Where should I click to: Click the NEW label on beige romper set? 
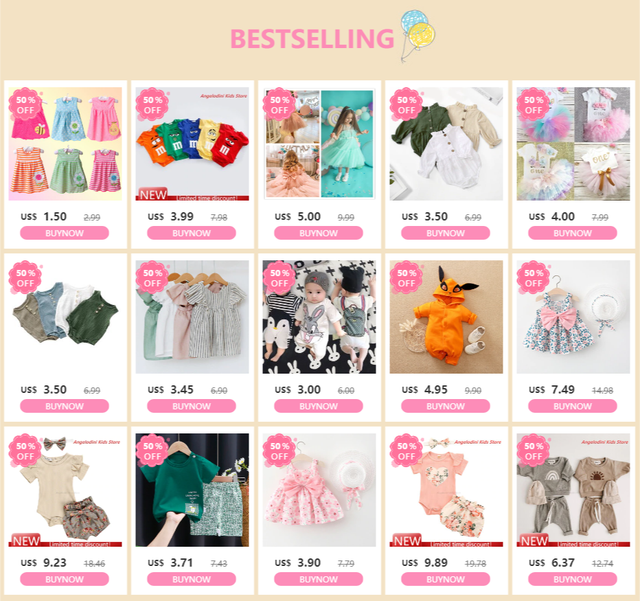(x=26, y=541)
